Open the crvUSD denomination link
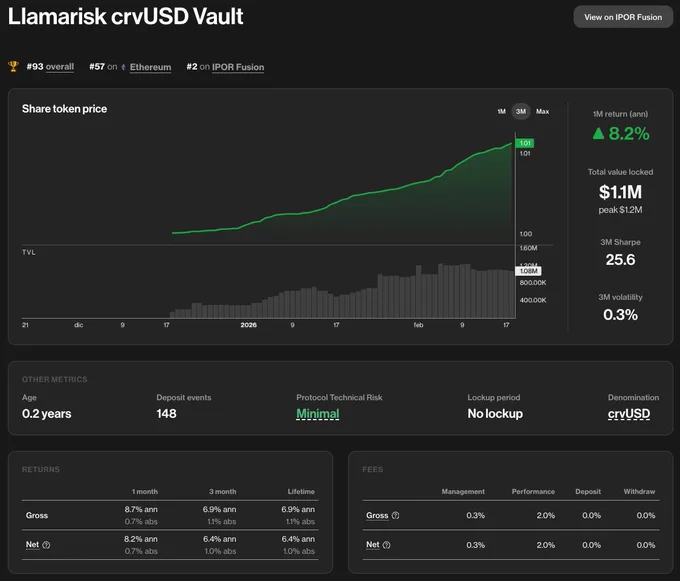The image size is (680, 581). pos(629,414)
